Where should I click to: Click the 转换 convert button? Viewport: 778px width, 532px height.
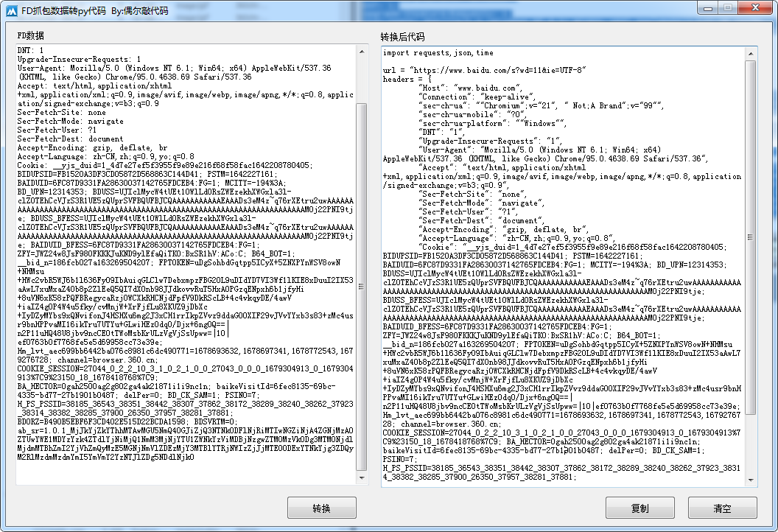click(x=321, y=508)
